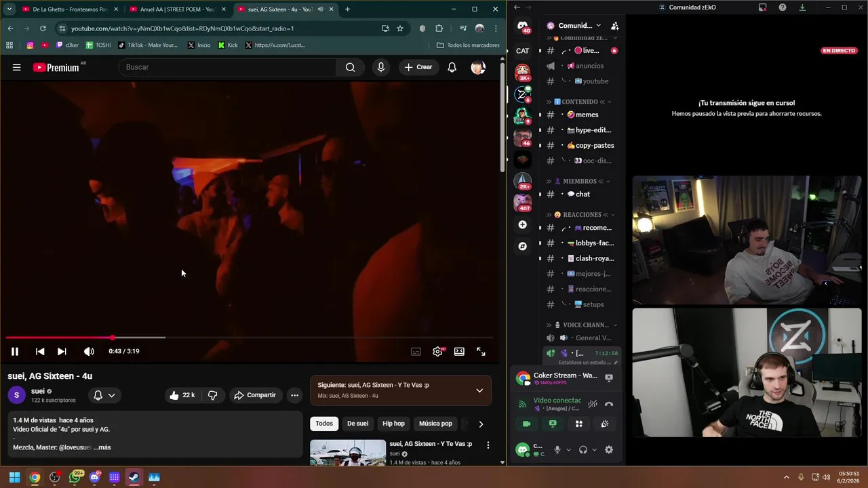Open suei subscription notification dropdown
The height and width of the screenshot is (488, 868).
(104, 395)
